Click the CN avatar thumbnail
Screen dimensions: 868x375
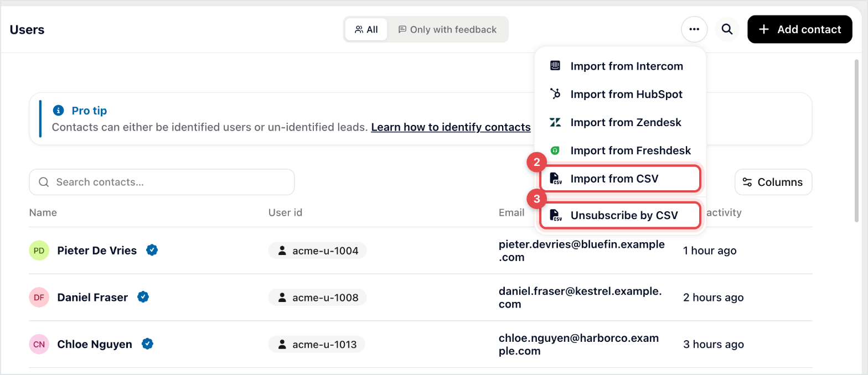click(x=39, y=344)
